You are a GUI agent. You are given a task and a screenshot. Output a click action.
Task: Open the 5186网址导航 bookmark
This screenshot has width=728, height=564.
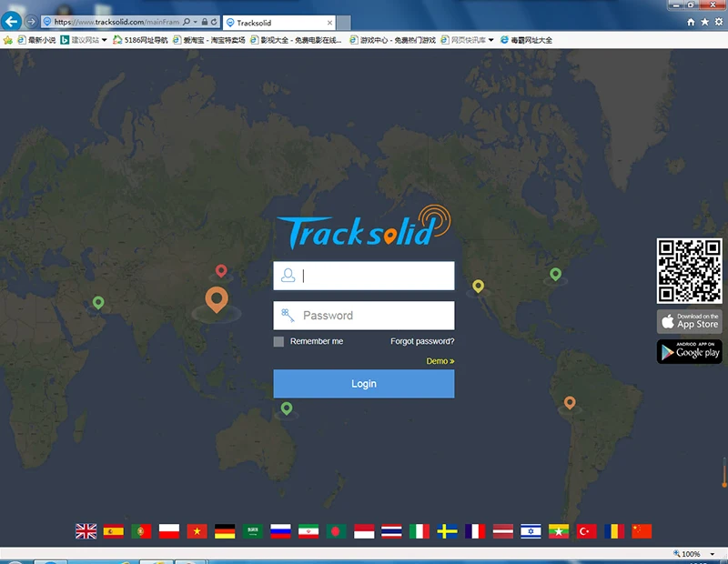point(140,40)
